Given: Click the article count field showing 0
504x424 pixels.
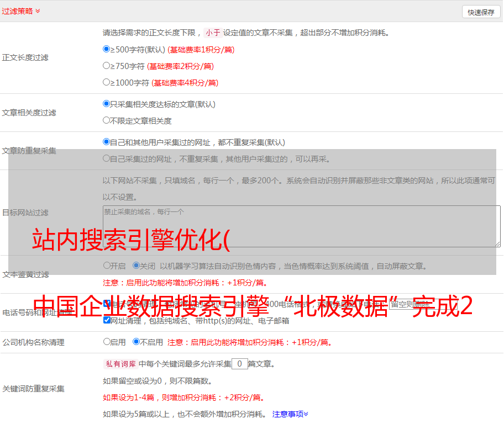Looking at the screenshot, I should (x=240, y=364).
